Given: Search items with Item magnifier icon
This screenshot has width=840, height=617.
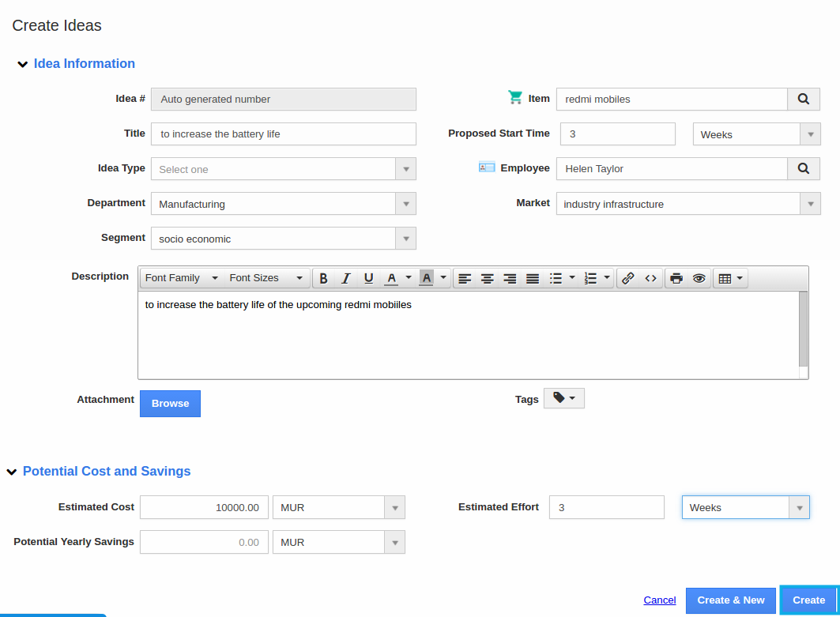Looking at the screenshot, I should (x=804, y=99).
